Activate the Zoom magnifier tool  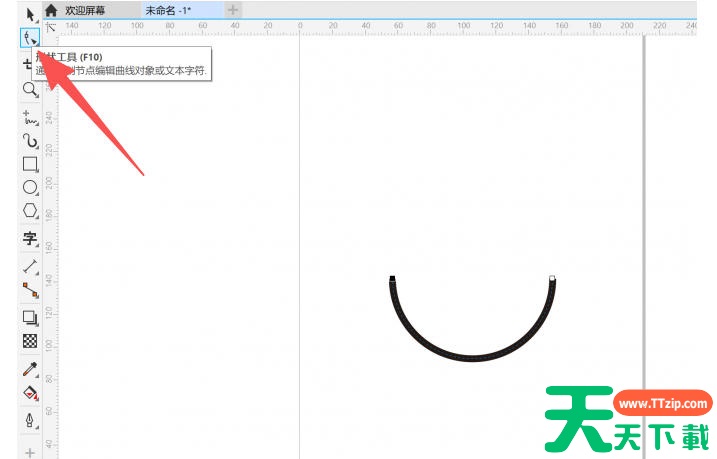[x=30, y=89]
